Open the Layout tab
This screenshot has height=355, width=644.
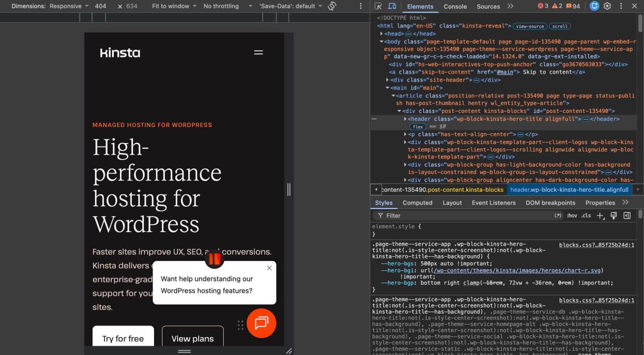452,202
